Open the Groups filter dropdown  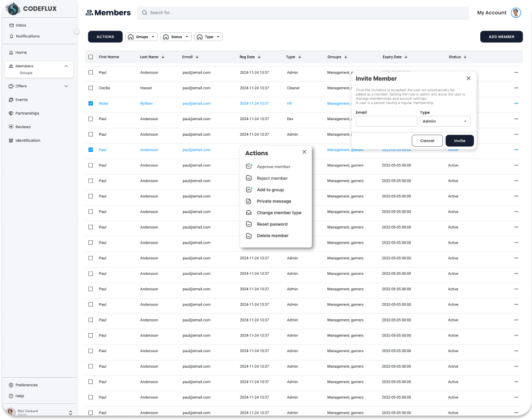(142, 37)
